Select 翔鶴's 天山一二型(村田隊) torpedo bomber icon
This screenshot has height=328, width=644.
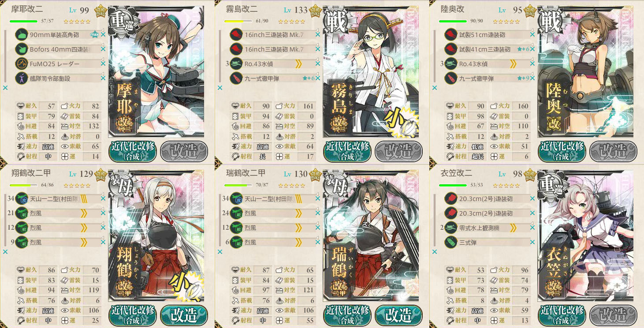click(22, 198)
